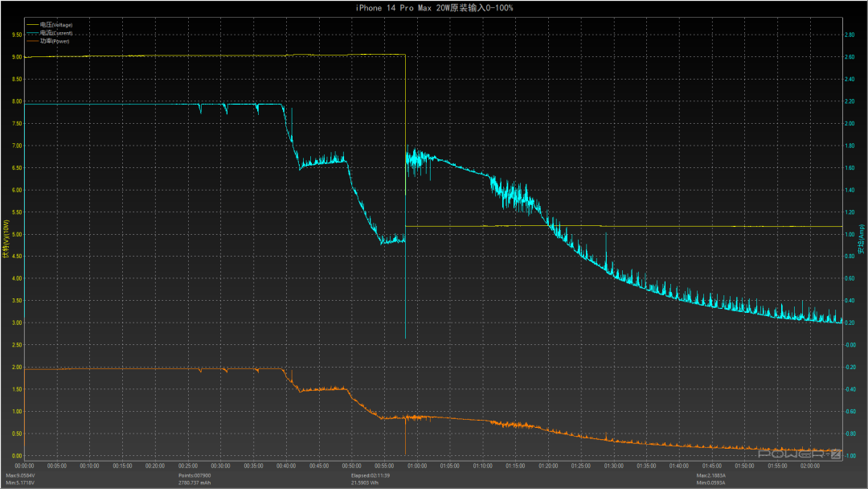Click the 01:30:00 time axis label
The height and width of the screenshot is (489, 868).
614,466
